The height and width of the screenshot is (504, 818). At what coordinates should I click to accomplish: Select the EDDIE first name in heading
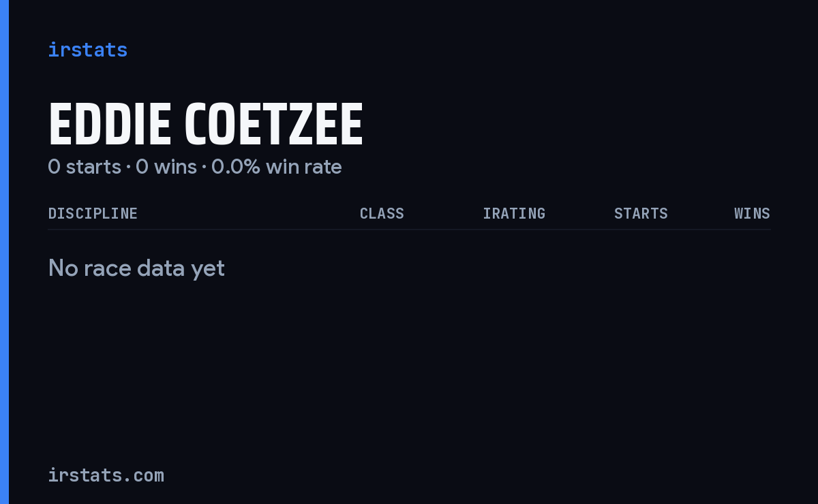pos(110,125)
